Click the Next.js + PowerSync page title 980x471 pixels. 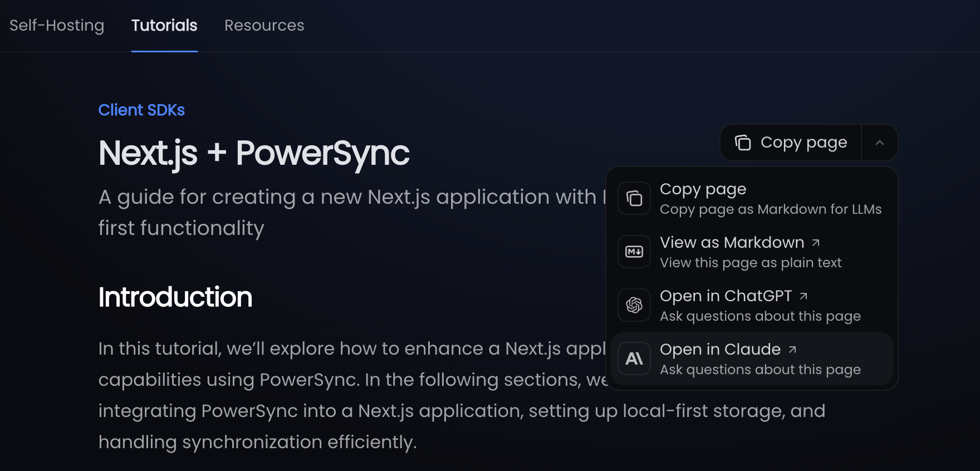pyautogui.click(x=254, y=153)
